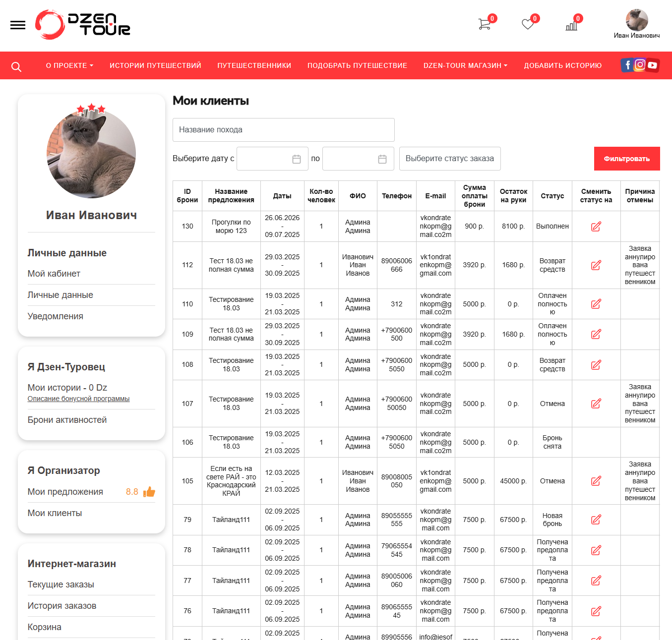Edit status for booking 130

(x=596, y=227)
